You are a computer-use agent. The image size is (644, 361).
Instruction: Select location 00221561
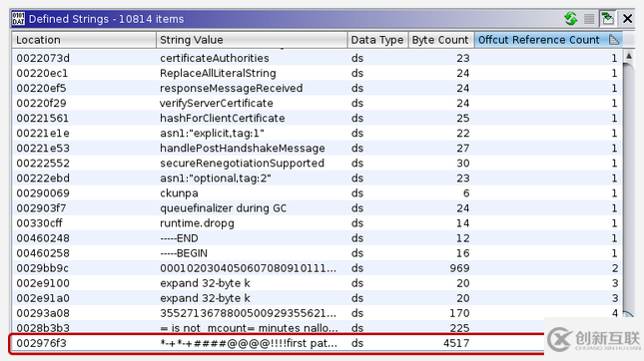pyautogui.click(x=43, y=118)
